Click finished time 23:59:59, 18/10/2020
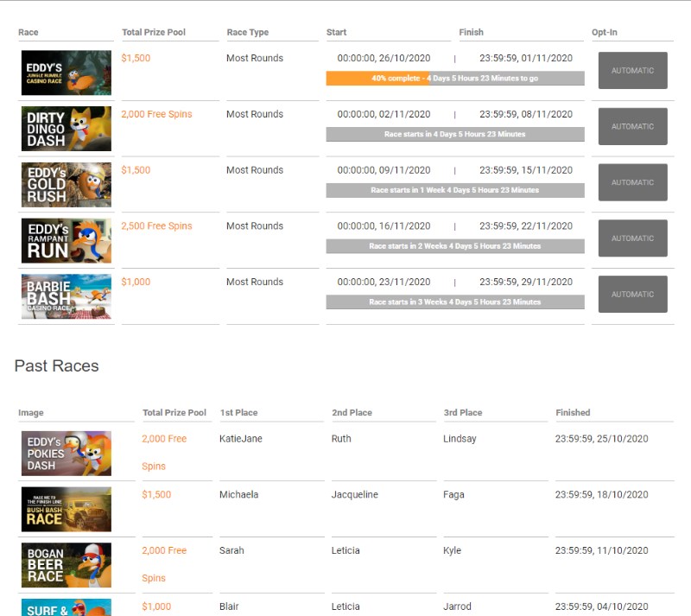 (x=601, y=495)
